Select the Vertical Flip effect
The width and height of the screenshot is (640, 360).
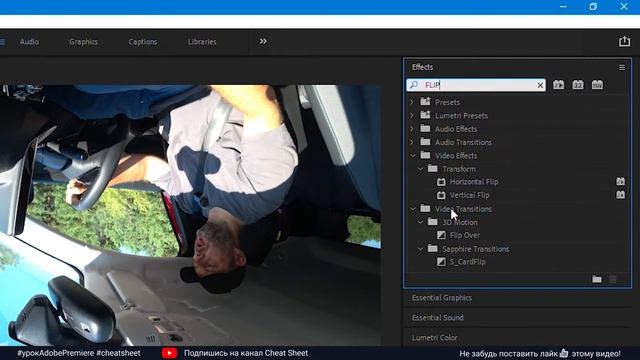click(x=469, y=195)
